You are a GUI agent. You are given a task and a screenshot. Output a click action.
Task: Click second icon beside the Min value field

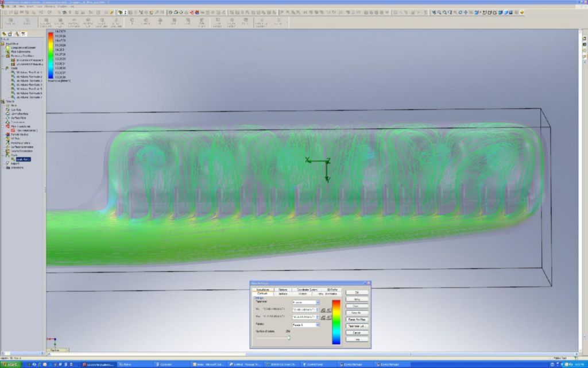[x=329, y=309]
